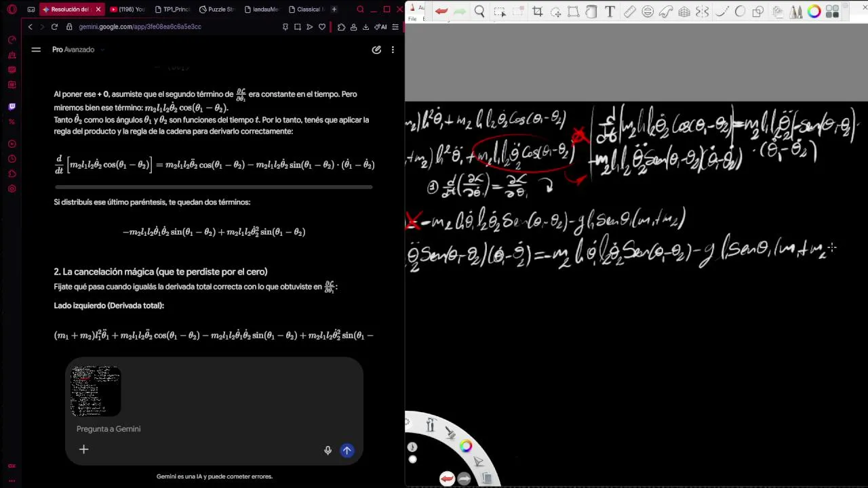Open the File menu in Sketchbook

pyautogui.click(x=412, y=19)
